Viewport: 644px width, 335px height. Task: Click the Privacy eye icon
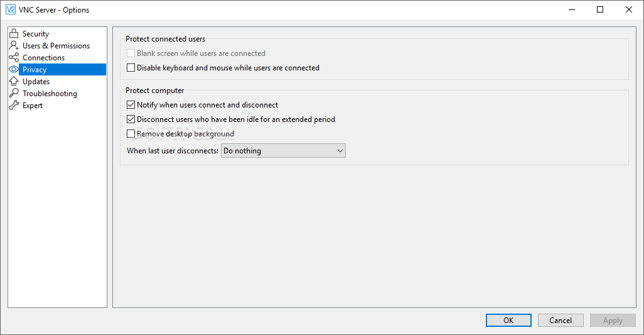[14, 69]
